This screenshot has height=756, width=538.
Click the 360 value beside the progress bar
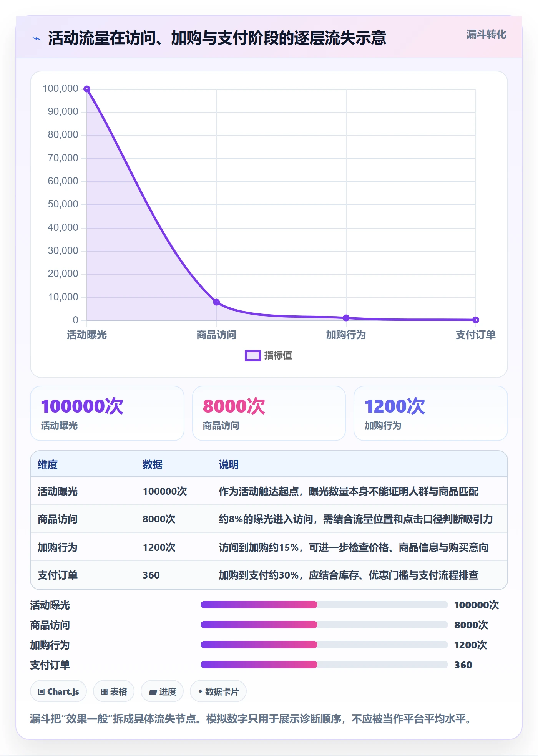coord(463,665)
